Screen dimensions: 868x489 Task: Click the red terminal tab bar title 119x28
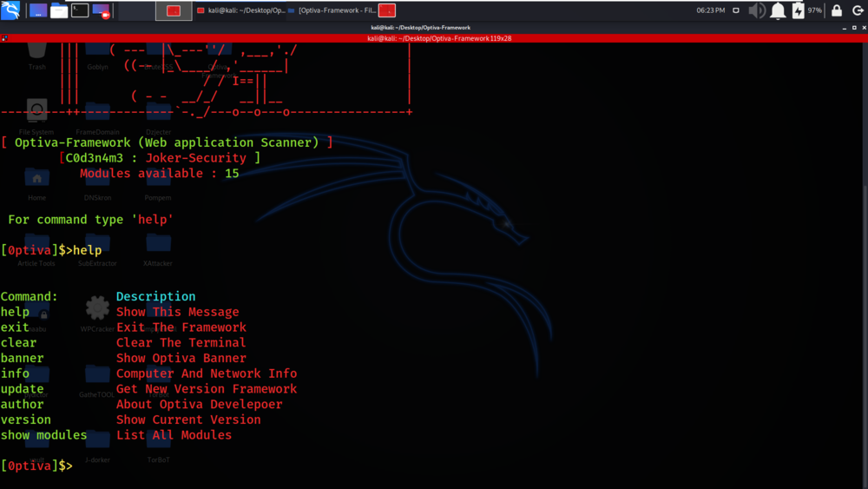(439, 38)
